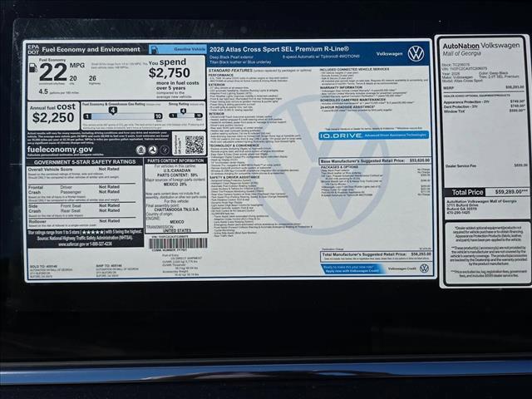Click the DOT triskelion seal
The image size is (532, 399).
click(153, 150)
